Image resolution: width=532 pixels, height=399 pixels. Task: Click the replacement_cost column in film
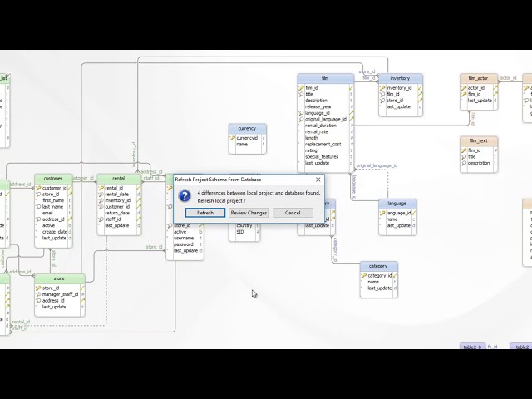323,144
